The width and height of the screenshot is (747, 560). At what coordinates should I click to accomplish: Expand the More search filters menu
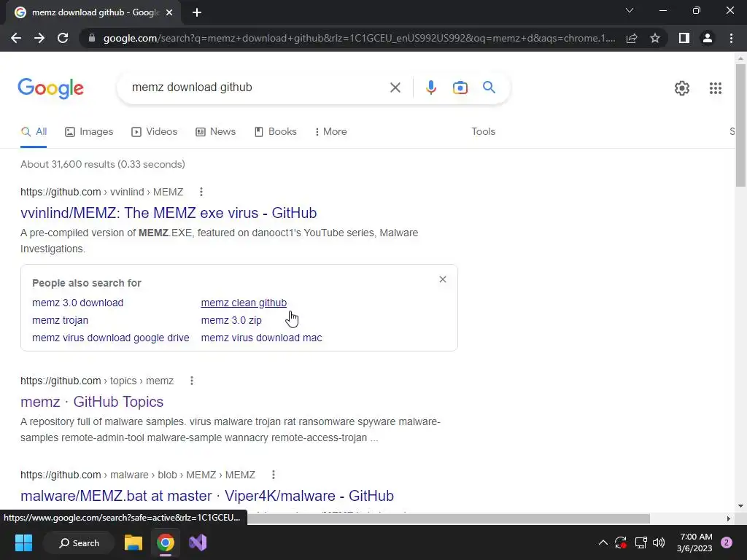pos(330,132)
